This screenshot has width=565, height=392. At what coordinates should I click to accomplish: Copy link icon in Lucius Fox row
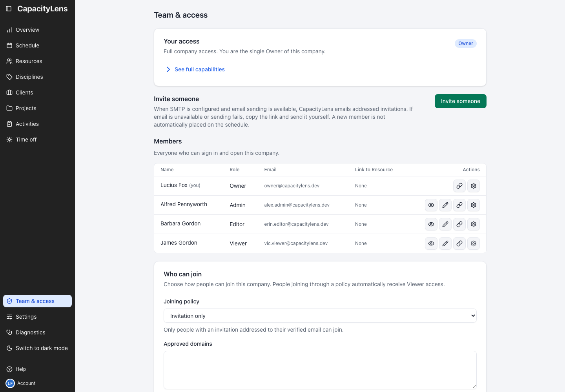pyautogui.click(x=459, y=186)
